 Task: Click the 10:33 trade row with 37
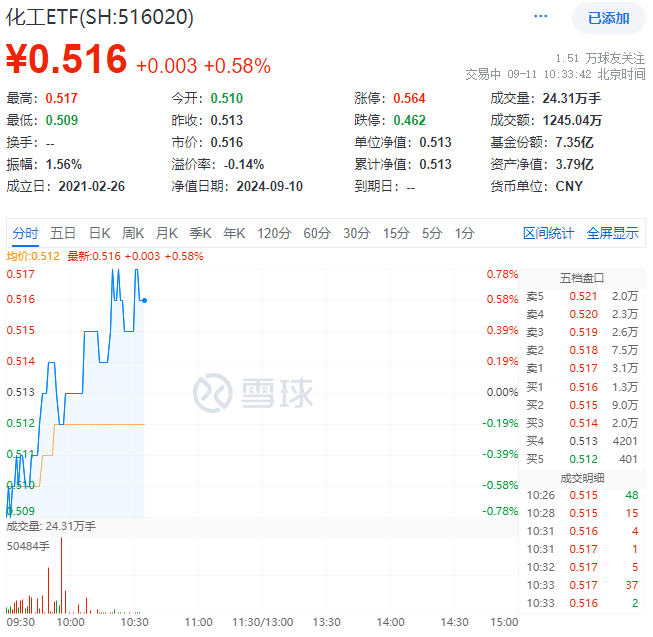[582, 585]
